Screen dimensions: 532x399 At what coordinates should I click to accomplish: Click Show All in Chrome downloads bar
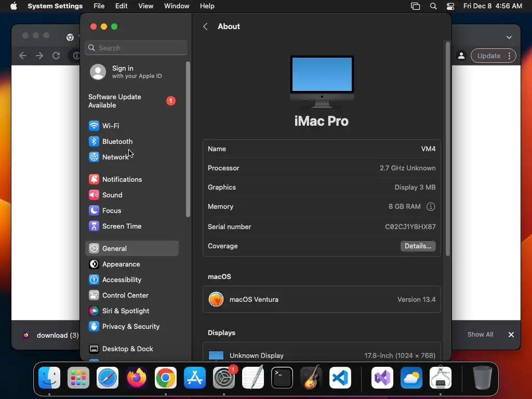tap(481, 335)
